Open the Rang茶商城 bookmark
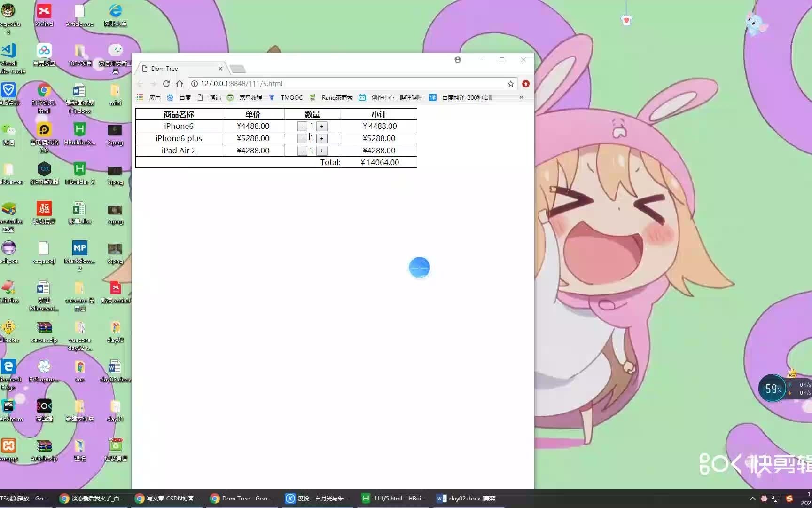Viewport: 812px width, 508px height. point(331,97)
